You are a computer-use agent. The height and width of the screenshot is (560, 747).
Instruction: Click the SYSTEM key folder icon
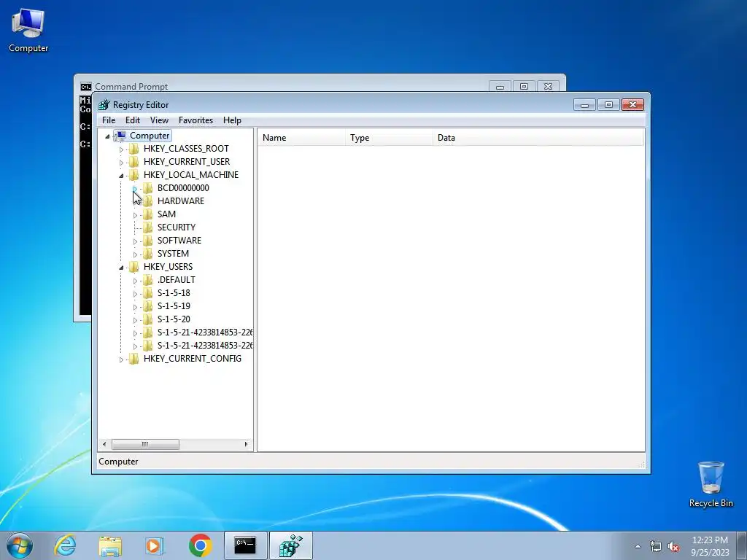[x=148, y=253]
